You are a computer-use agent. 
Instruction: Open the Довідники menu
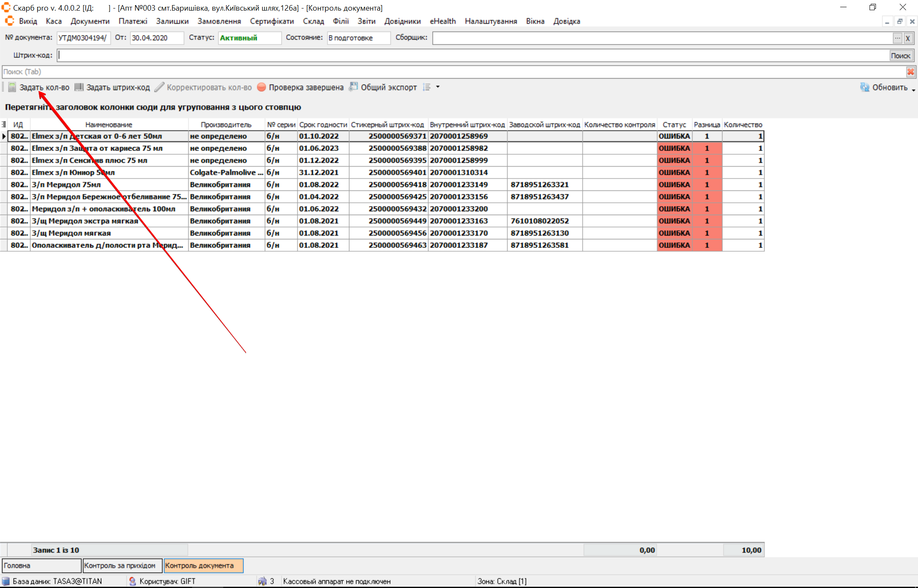click(x=402, y=21)
